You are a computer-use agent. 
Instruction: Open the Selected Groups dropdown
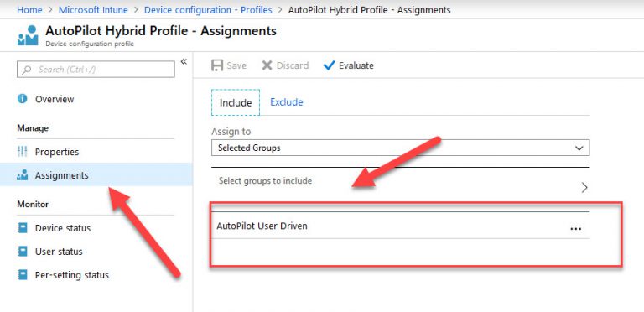click(x=401, y=148)
